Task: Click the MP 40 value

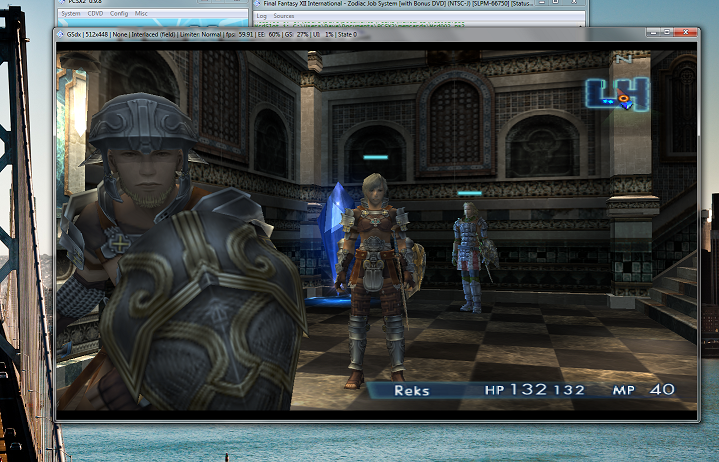Action: pyautogui.click(x=643, y=390)
